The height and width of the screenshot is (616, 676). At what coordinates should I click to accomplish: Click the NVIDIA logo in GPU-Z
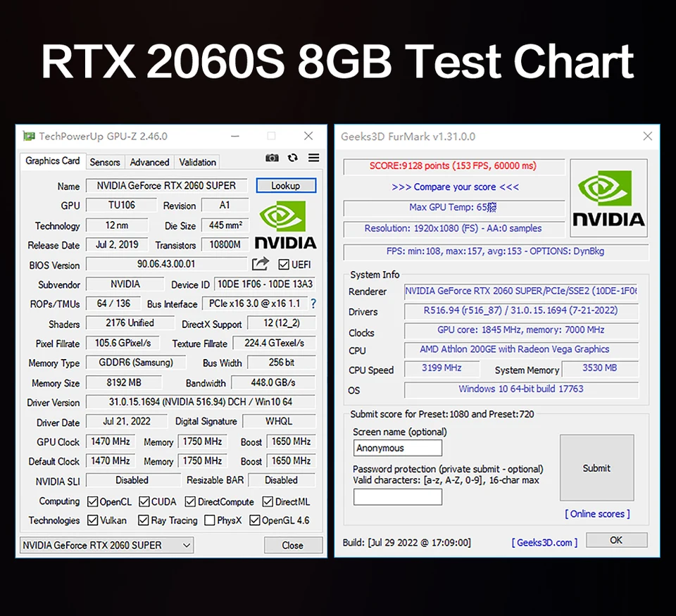click(285, 225)
